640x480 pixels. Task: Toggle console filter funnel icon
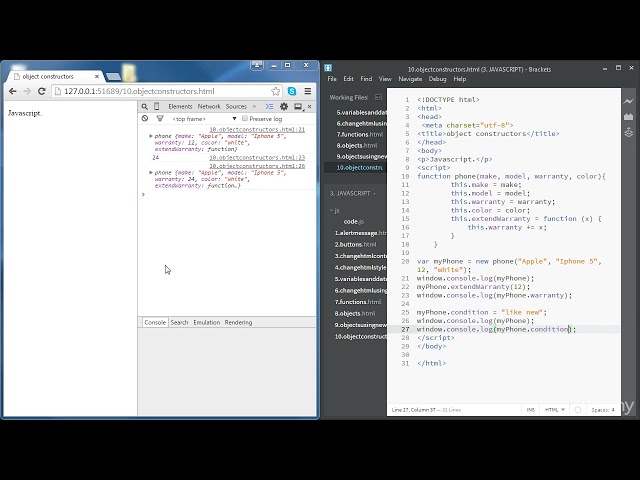(160, 118)
